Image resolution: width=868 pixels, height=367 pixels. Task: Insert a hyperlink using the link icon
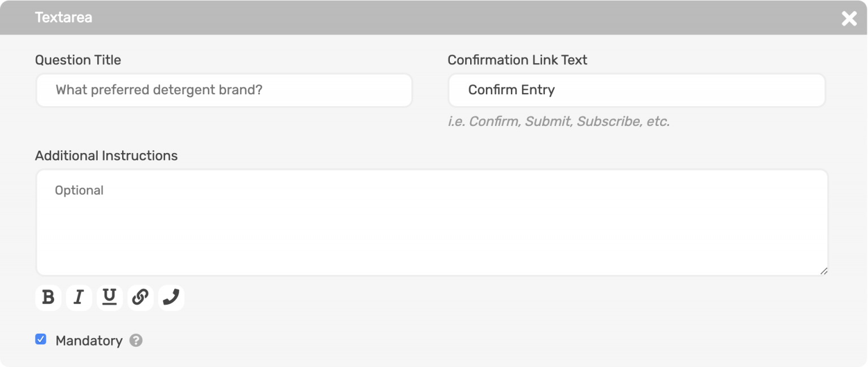(140, 298)
